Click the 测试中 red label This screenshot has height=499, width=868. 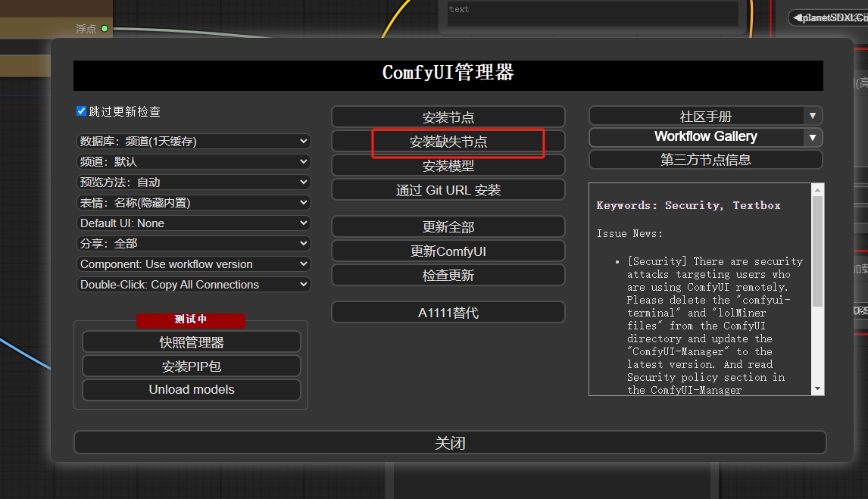point(191,320)
